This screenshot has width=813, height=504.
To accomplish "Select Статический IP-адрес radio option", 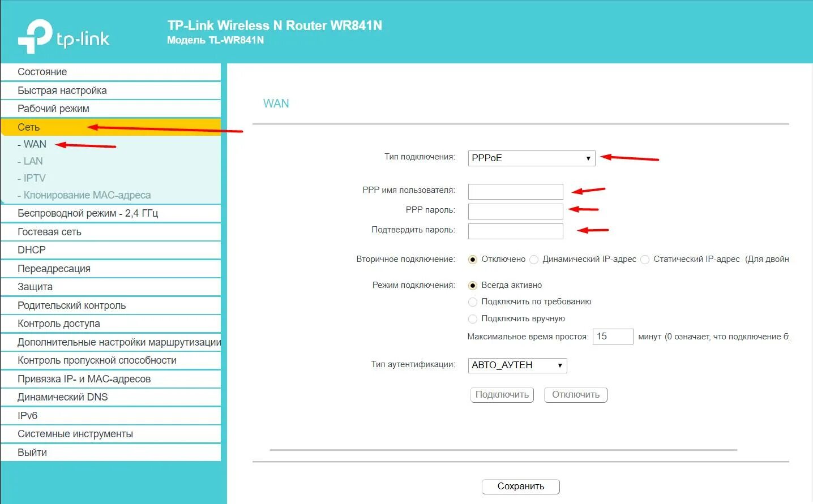I will 645,260.
